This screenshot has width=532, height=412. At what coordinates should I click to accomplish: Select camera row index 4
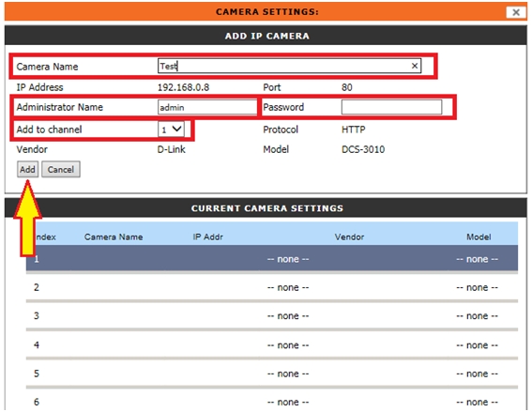(x=272, y=344)
